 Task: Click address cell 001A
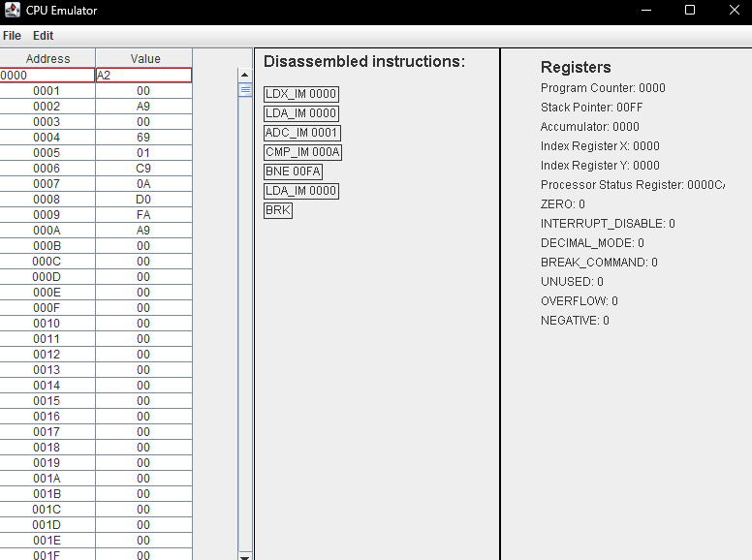pyautogui.click(x=47, y=479)
